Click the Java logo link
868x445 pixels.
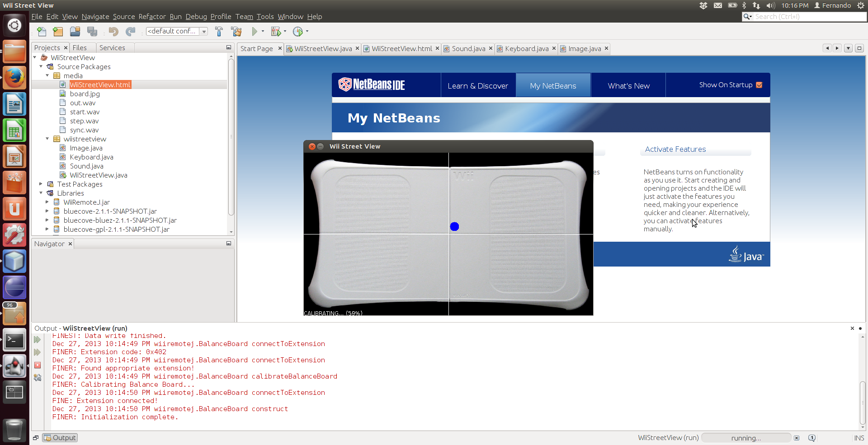coord(746,254)
